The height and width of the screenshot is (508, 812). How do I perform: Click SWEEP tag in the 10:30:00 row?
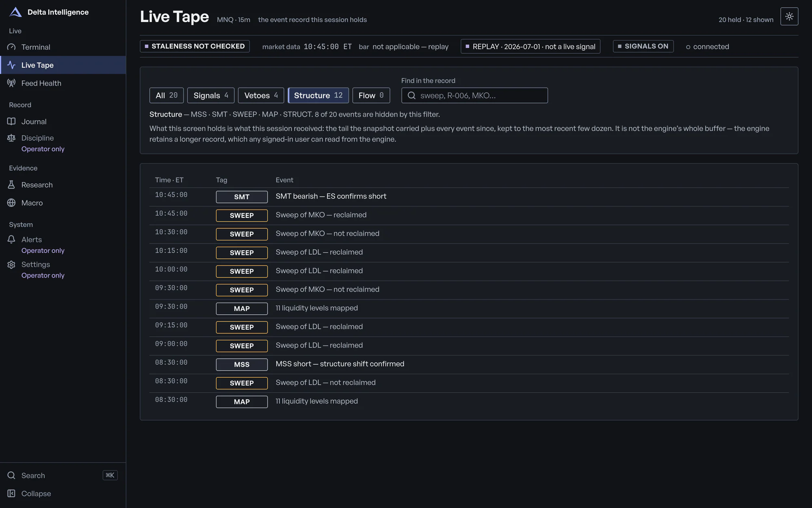(242, 234)
